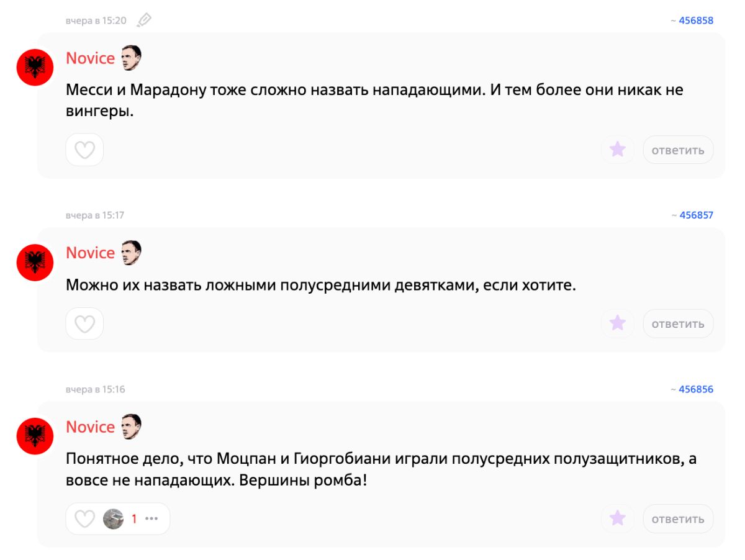Viewport: 745px width, 560px height.
Task: Expand the three-dots likes list on the 15:16 comment
Action: [x=151, y=519]
